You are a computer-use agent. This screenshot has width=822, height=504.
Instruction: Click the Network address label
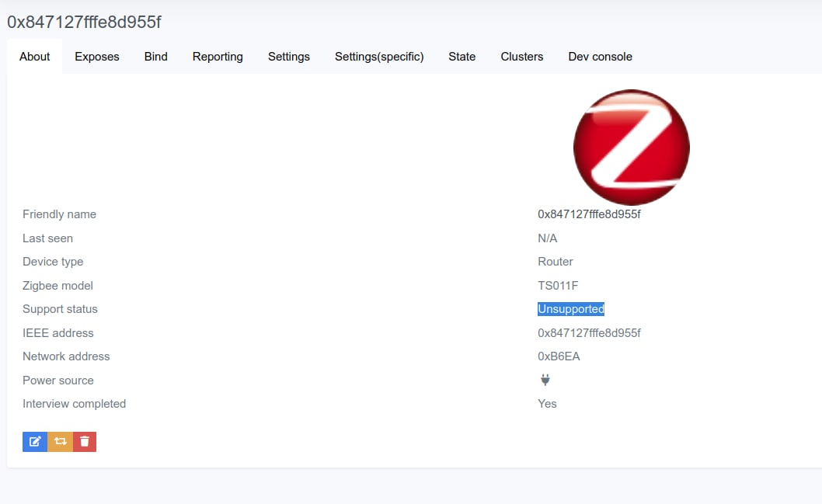[66, 356]
